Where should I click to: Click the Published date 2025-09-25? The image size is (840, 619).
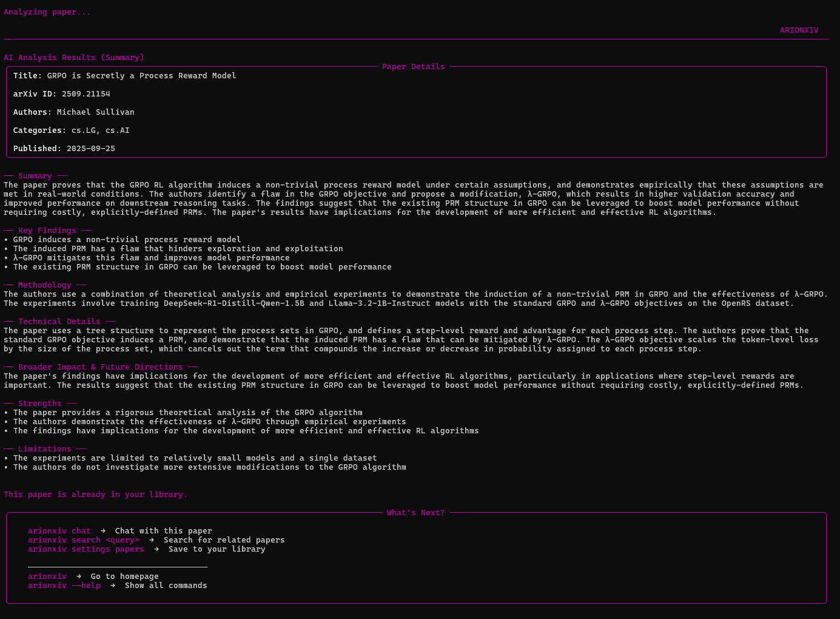(x=90, y=149)
